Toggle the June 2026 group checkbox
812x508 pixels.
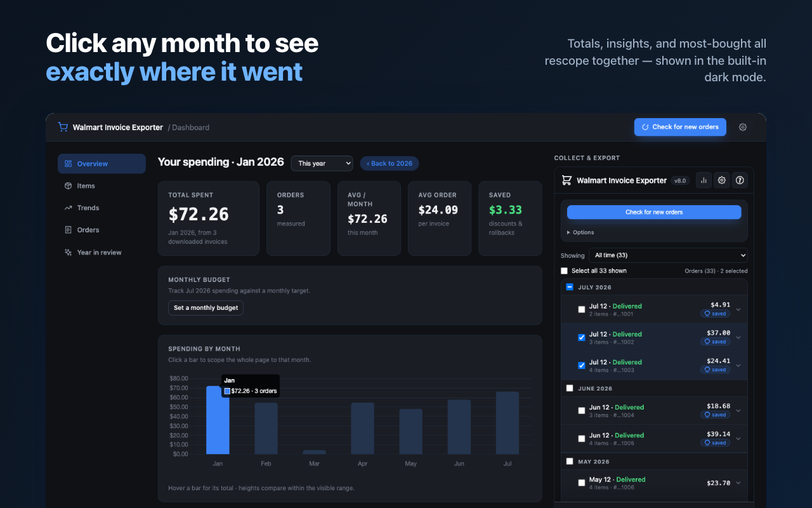tap(570, 388)
